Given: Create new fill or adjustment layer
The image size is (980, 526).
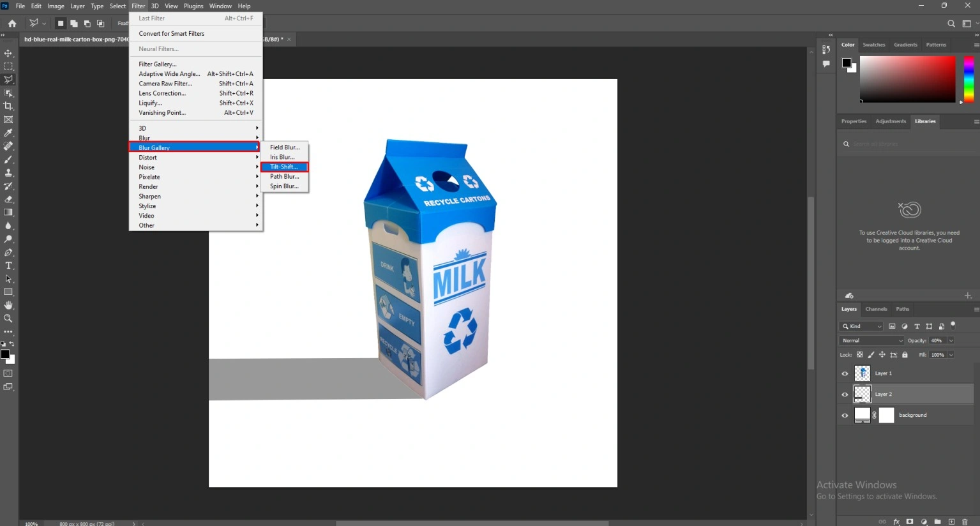Looking at the screenshot, I should [924, 522].
